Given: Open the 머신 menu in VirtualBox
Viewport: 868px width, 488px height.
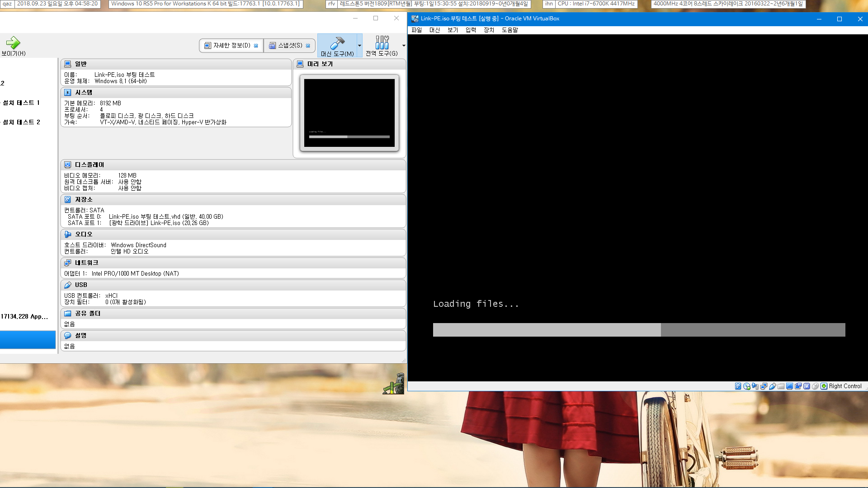Looking at the screenshot, I should click(434, 30).
